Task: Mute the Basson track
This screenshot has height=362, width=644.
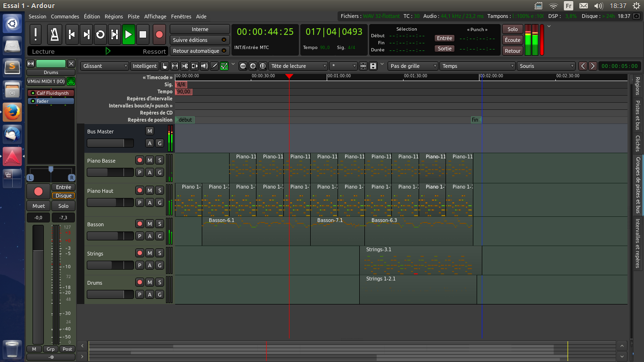Action: click(149, 224)
